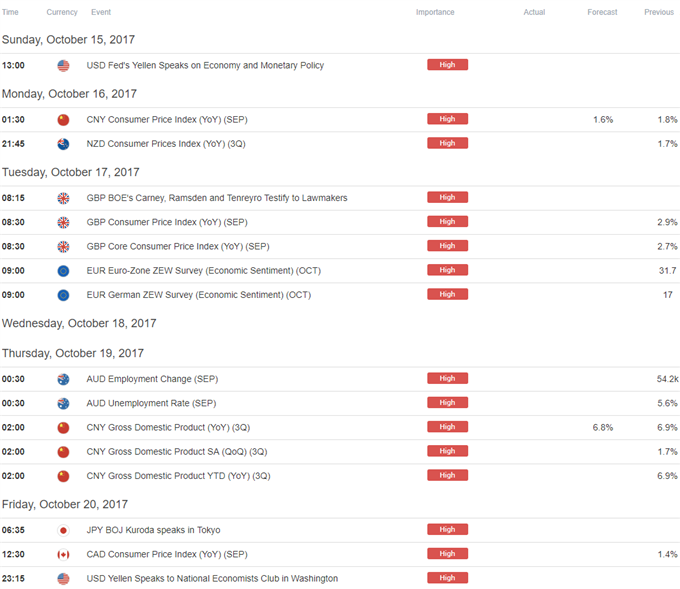Image resolution: width=680 pixels, height=589 pixels.
Task: Open CNY Gross Domestic Product (YoY) (3Q) event
Action: pos(168,428)
